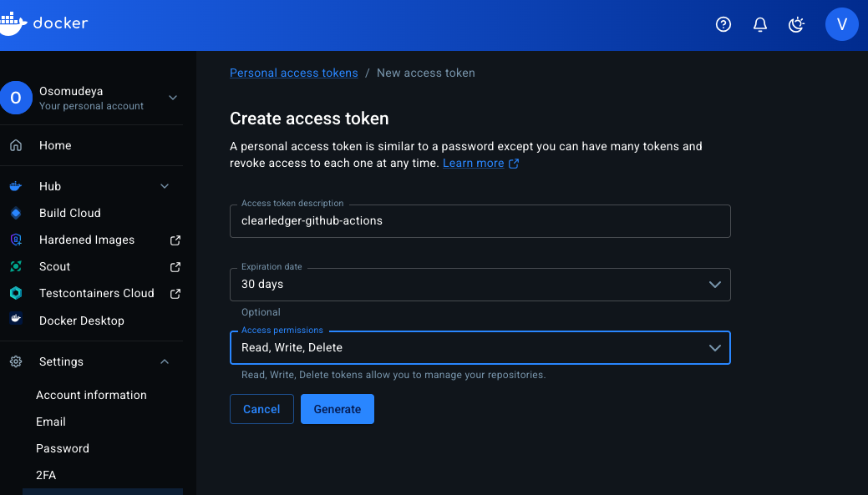Click the Settings gear icon
Image resolution: width=868 pixels, height=495 pixels.
tap(16, 361)
